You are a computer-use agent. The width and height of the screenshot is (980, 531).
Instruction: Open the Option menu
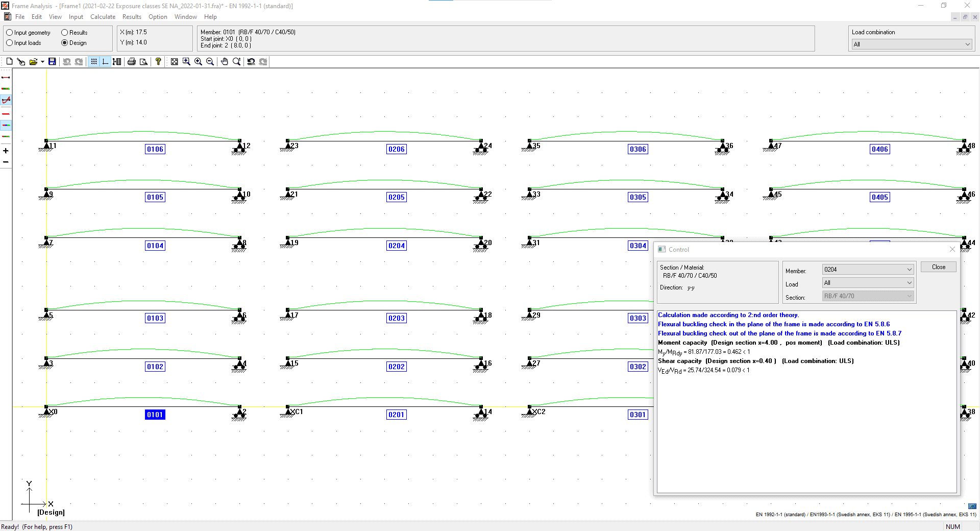[158, 17]
